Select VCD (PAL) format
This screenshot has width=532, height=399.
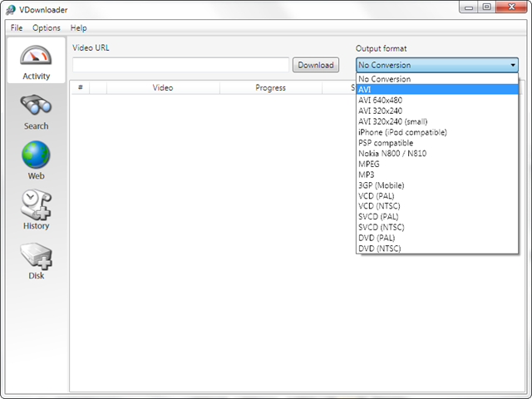pyautogui.click(x=437, y=196)
